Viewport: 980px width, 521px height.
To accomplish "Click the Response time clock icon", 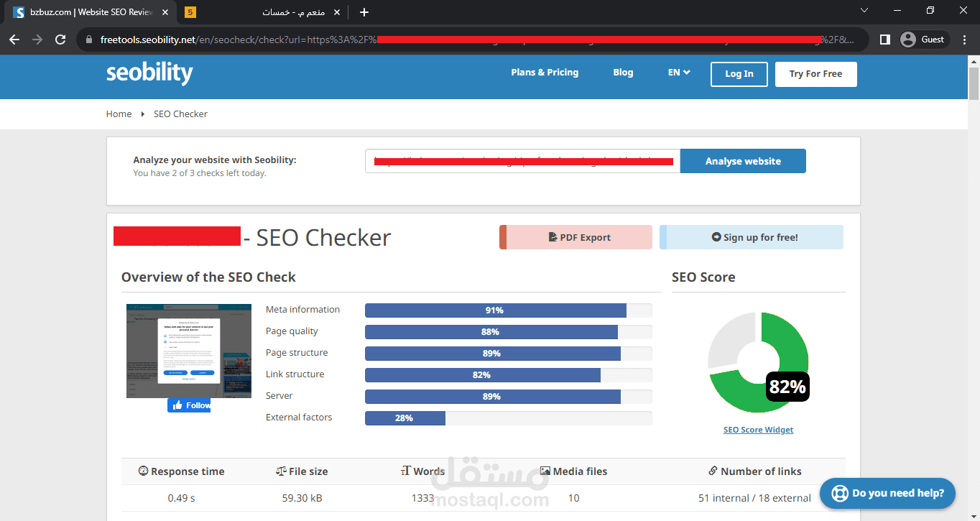I will point(143,471).
